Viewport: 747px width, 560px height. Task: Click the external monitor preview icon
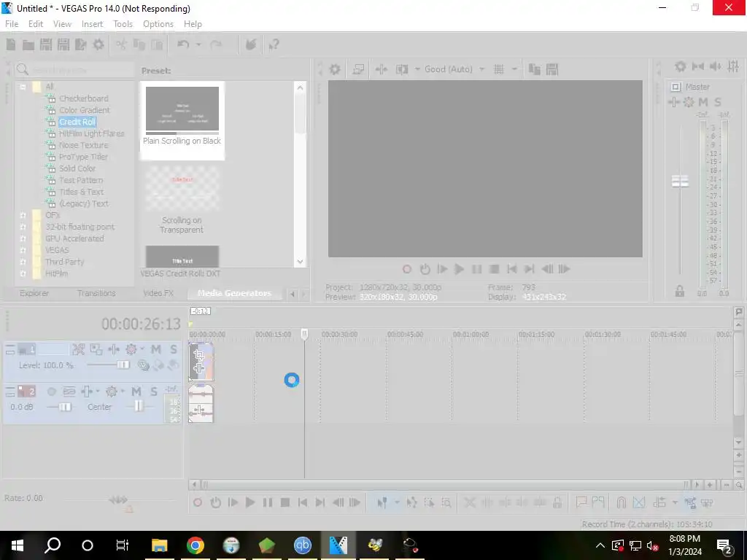point(357,69)
